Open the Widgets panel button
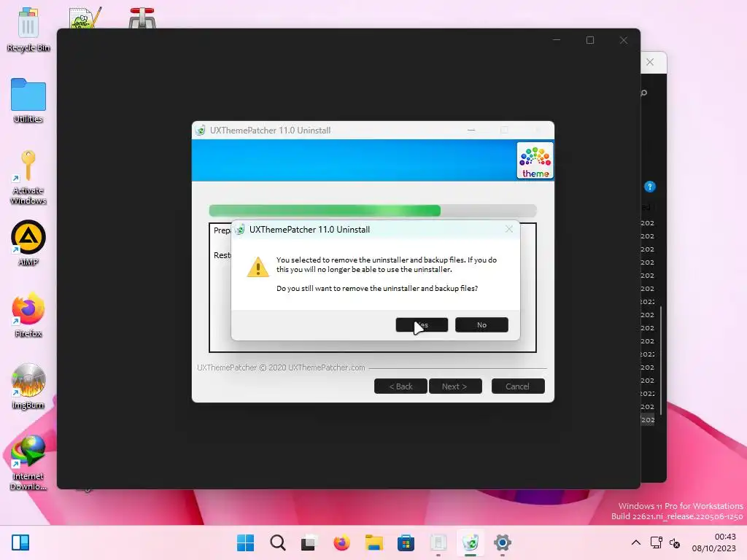Viewport: 747px width, 560px height. click(x=20, y=542)
